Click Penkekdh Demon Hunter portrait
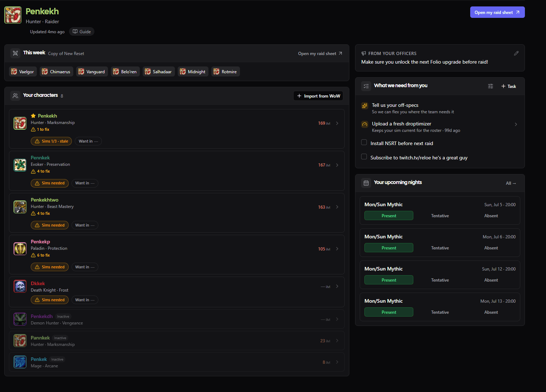Viewport: 546px width, 392px height. coord(20,319)
